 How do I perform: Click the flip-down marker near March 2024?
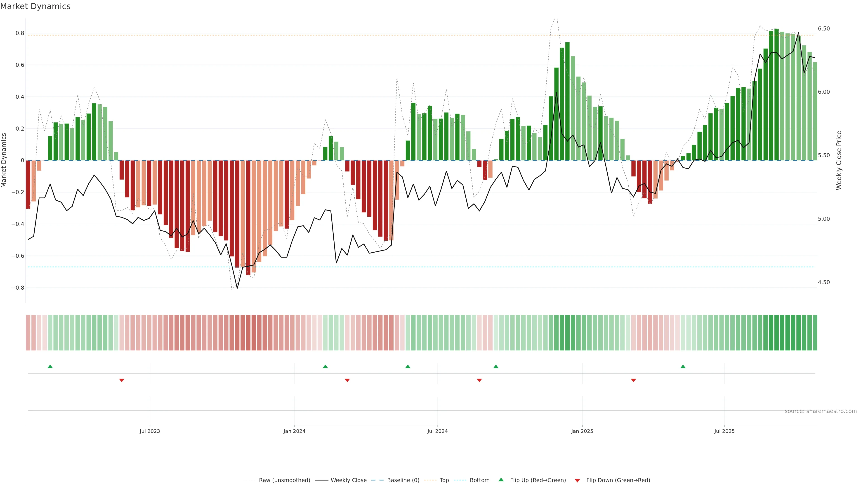point(347,380)
